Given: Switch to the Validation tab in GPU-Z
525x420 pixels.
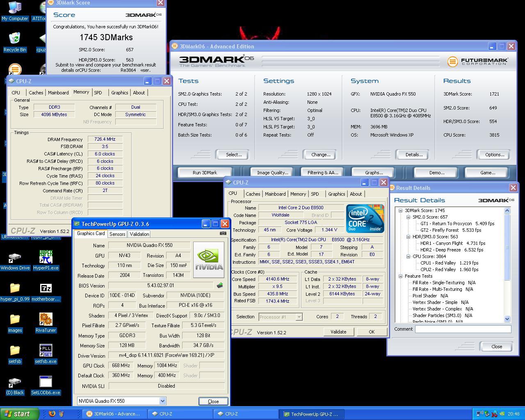Looking at the screenshot, I should 139,234.
